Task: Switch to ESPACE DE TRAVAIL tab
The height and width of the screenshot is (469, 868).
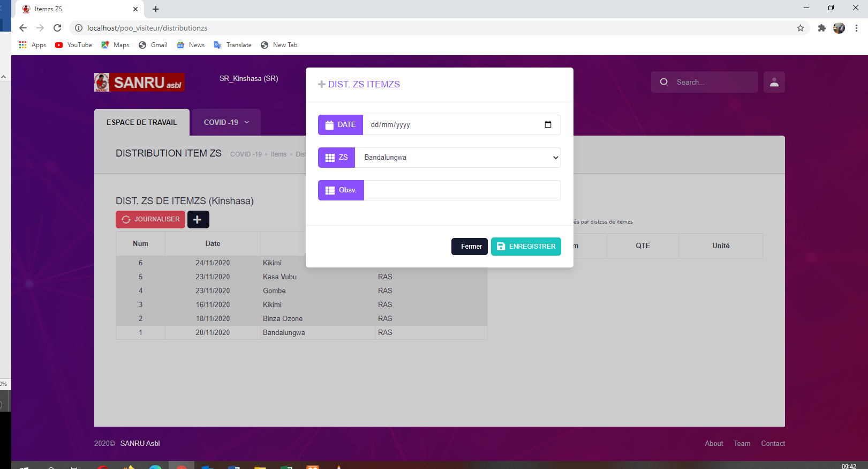Action: point(141,122)
